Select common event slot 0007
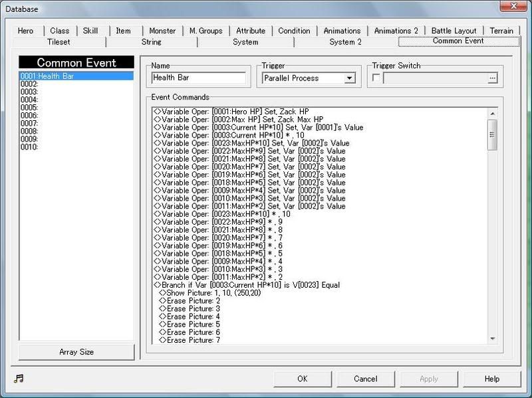Screen dimensions: 532x398 pyautogui.click(x=76, y=124)
